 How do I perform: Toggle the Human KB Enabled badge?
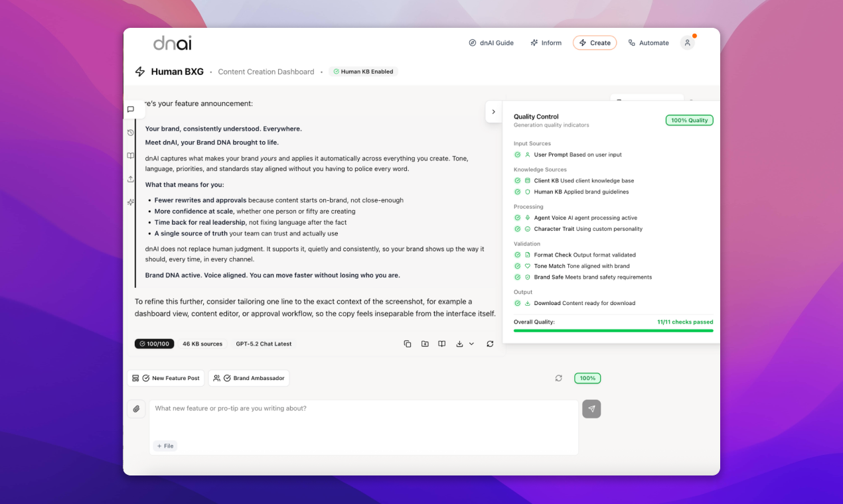[363, 72]
